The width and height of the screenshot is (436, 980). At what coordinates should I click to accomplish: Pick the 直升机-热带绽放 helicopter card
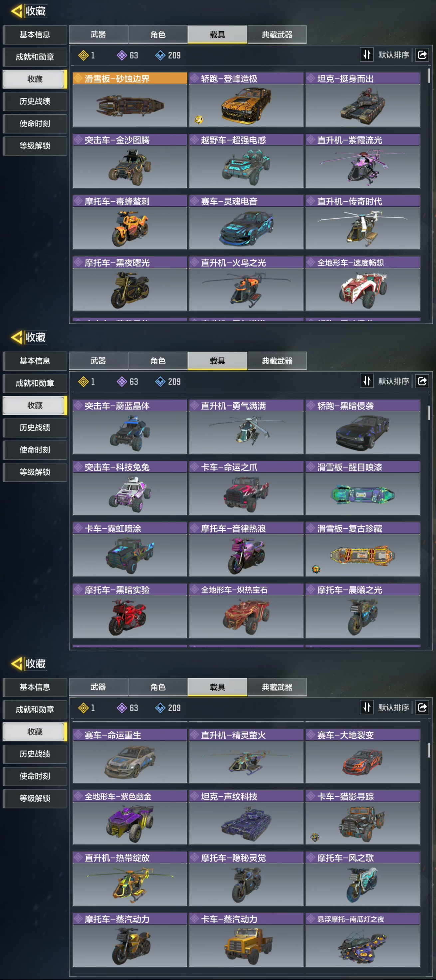point(130,879)
